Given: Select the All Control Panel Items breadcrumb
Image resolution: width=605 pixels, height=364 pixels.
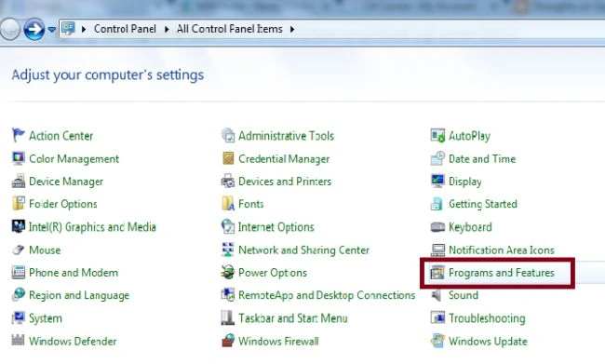Looking at the screenshot, I should click(x=230, y=29).
